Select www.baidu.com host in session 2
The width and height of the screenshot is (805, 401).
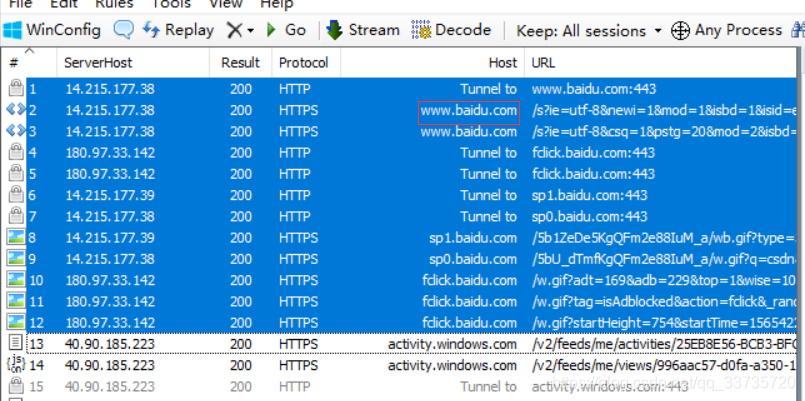pyautogui.click(x=469, y=110)
